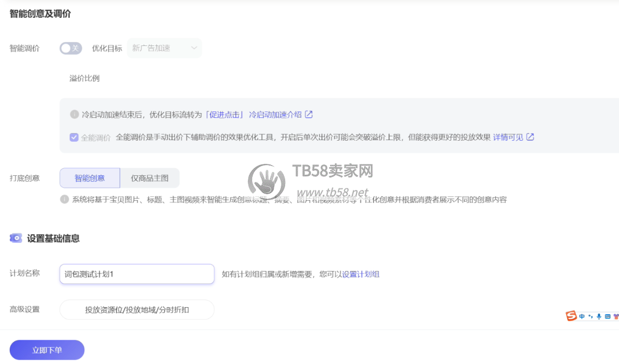Open 投放资源位/投放地域/分时折扣 advanced settings
Image resolution: width=619 pixels, height=364 pixels.
tap(137, 310)
